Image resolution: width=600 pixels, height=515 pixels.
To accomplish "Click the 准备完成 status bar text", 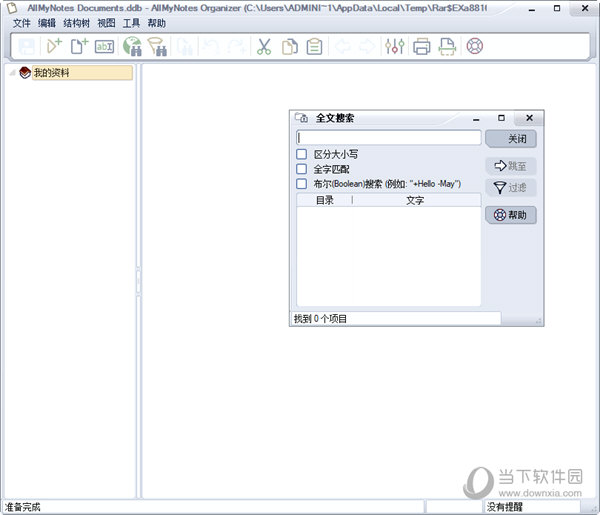I will (23, 507).
